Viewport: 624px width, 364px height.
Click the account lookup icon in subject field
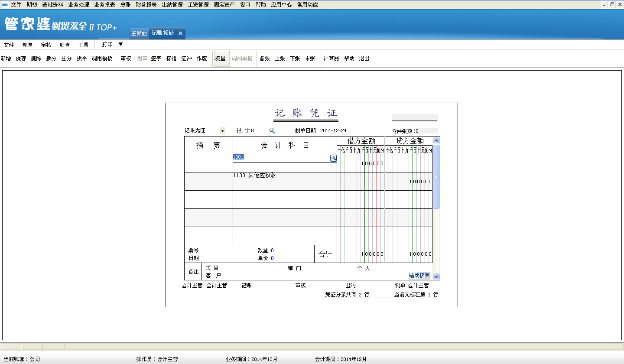pyautogui.click(x=333, y=158)
